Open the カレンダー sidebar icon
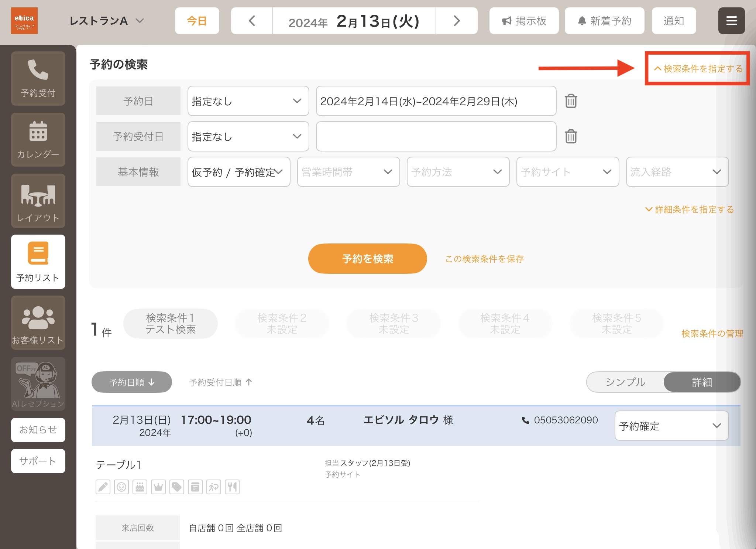This screenshot has height=549, width=756. pos(38,140)
